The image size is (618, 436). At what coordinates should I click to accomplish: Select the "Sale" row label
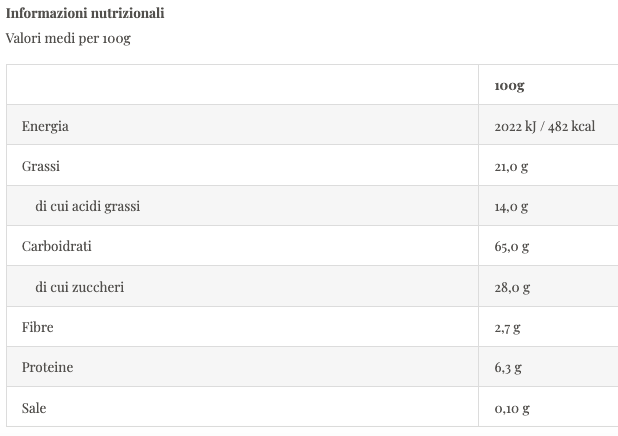(34, 408)
